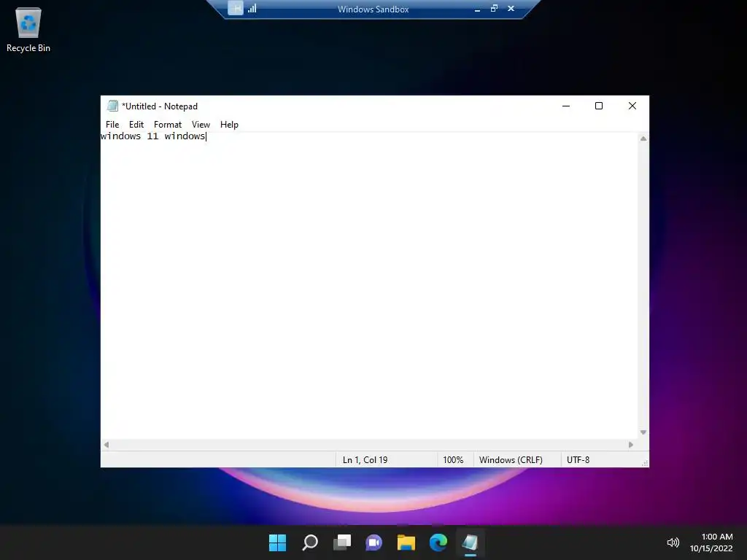
Task: Maximize the Notepad window
Action: click(x=599, y=106)
